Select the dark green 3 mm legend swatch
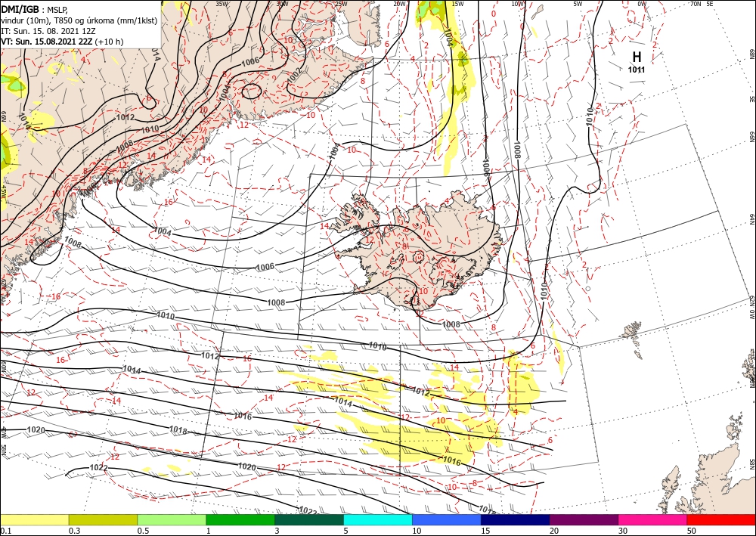 (309, 519)
